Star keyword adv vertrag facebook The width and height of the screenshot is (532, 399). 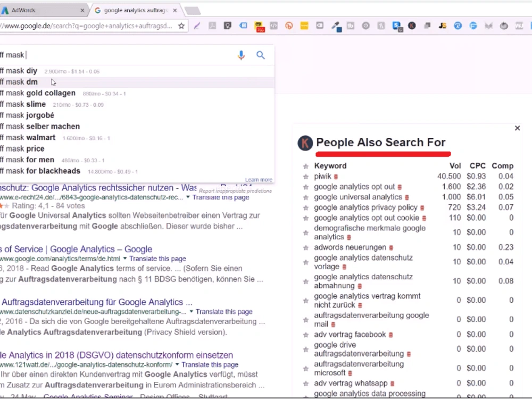coord(306,335)
